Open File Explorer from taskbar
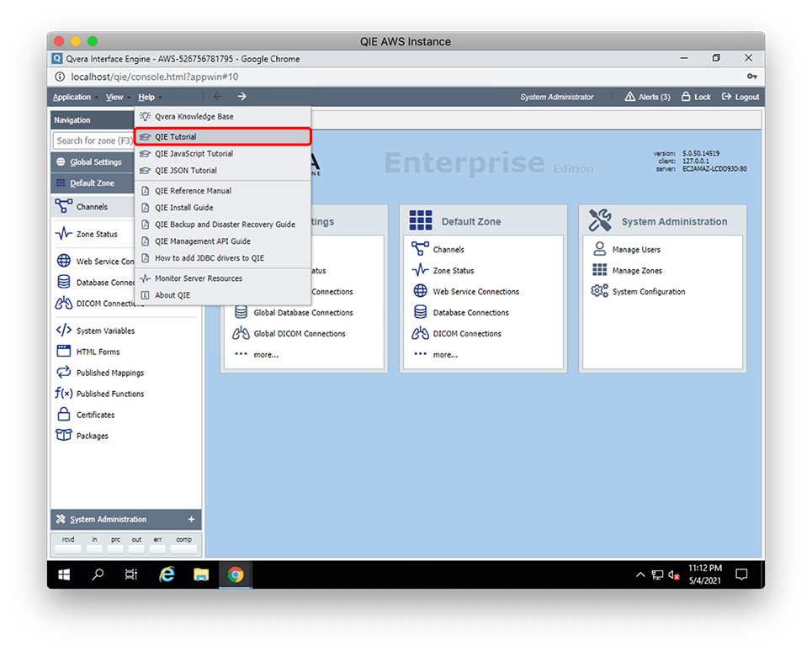This screenshot has width=812, height=651. pyautogui.click(x=201, y=574)
